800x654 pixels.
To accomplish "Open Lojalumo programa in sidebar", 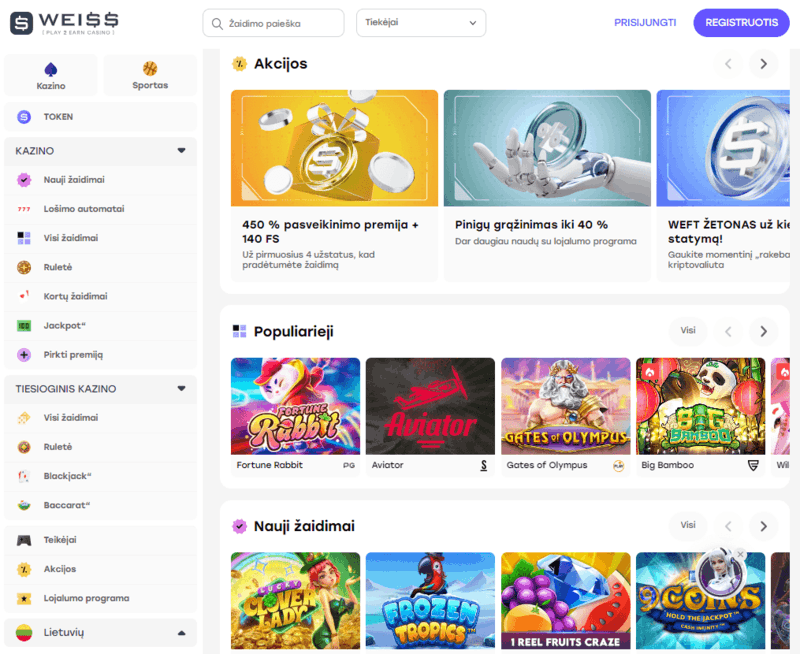I will (100, 598).
